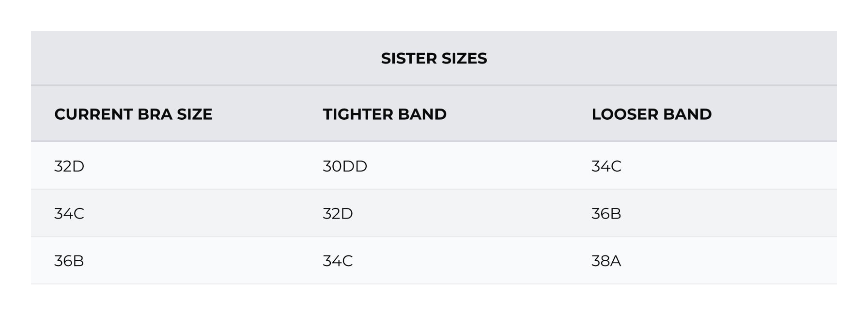868x316 pixels.
Task: Select the TIGHTER BAND column header
Action: click(385, 114)
